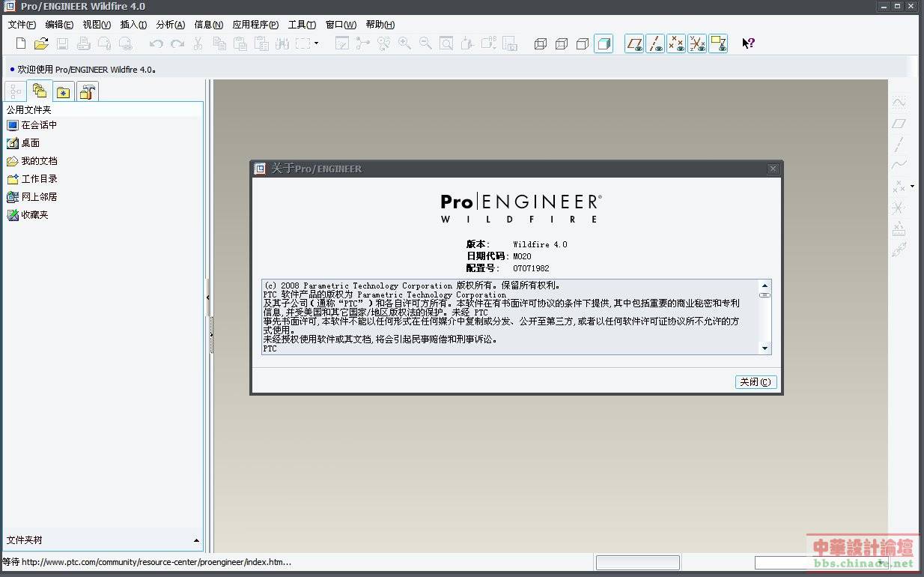Click the datum curve tool in right toolbar
This screenshot has height=577, width=924.
pyautogui.click(x=899, y=165)
